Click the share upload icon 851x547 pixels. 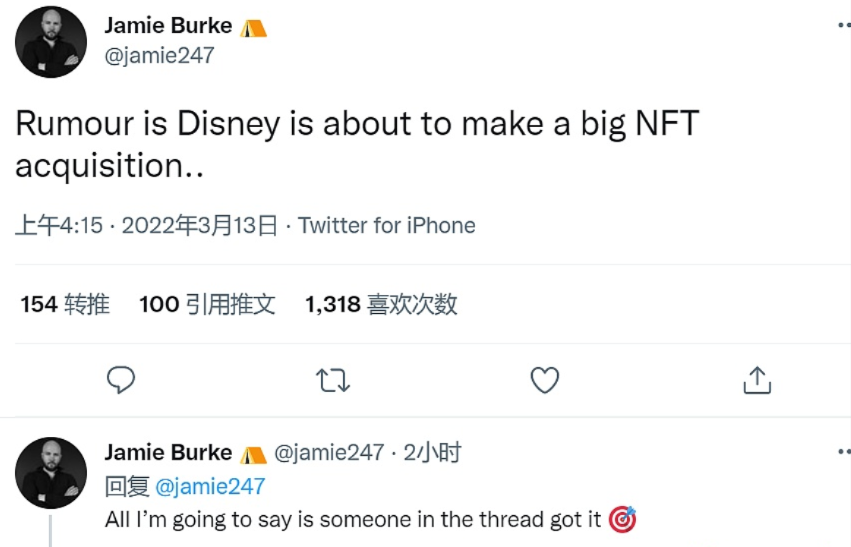tap(757, 380)
